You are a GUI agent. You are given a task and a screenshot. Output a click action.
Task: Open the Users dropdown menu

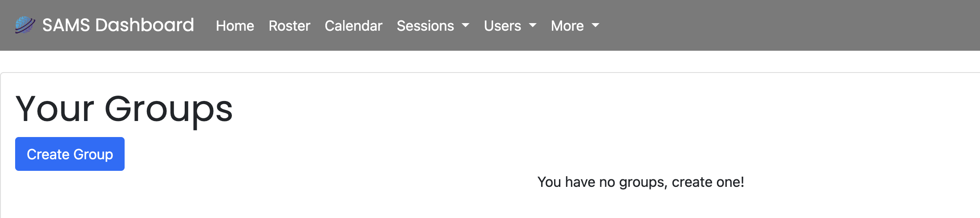[510, 26]
